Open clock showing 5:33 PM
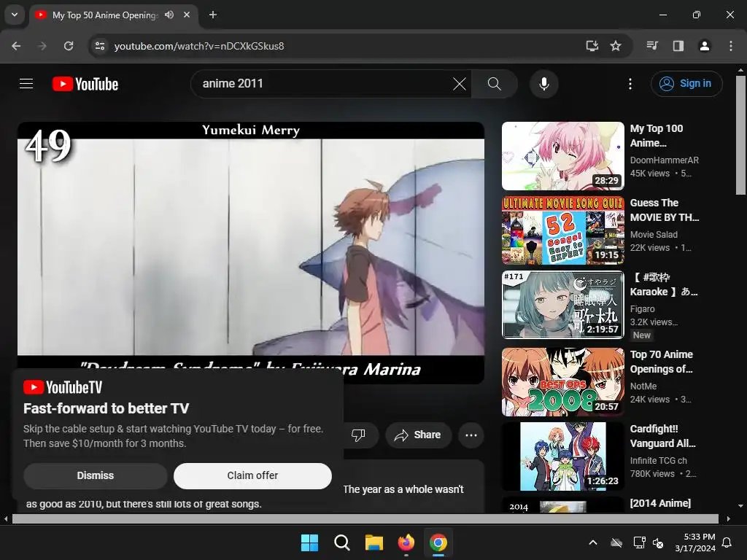747x560 pixels. [x=695, y=542]
